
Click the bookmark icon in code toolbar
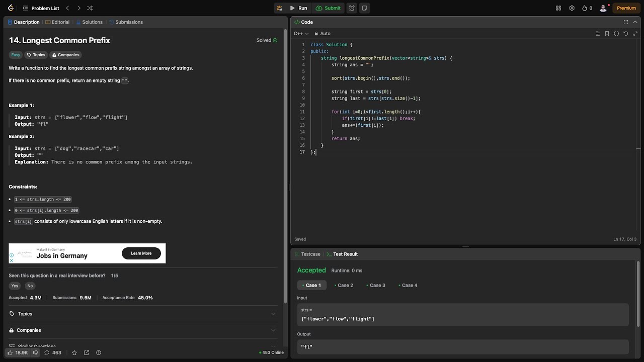(607, 34)
